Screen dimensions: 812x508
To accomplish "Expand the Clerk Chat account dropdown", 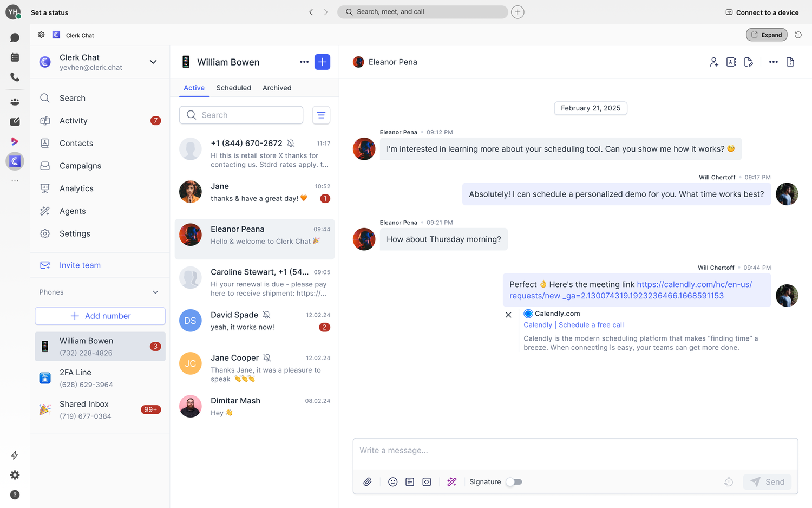I will click(153, 62).
